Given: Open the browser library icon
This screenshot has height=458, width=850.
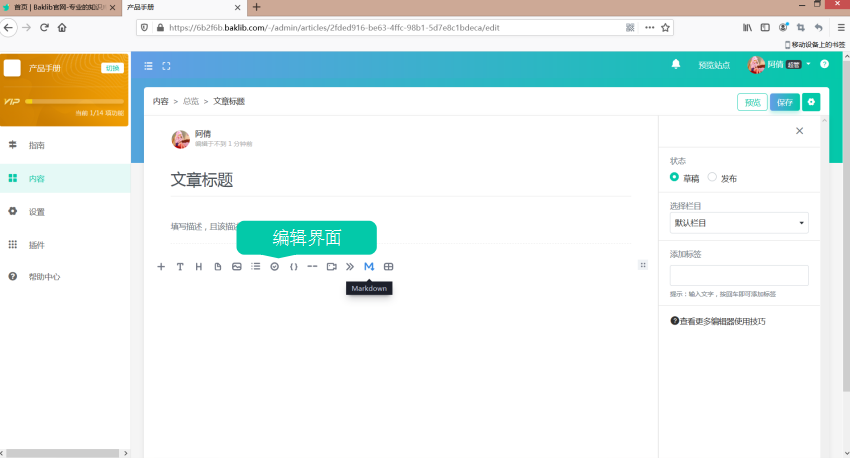Looking at the screenshot, I should [747, 27].
